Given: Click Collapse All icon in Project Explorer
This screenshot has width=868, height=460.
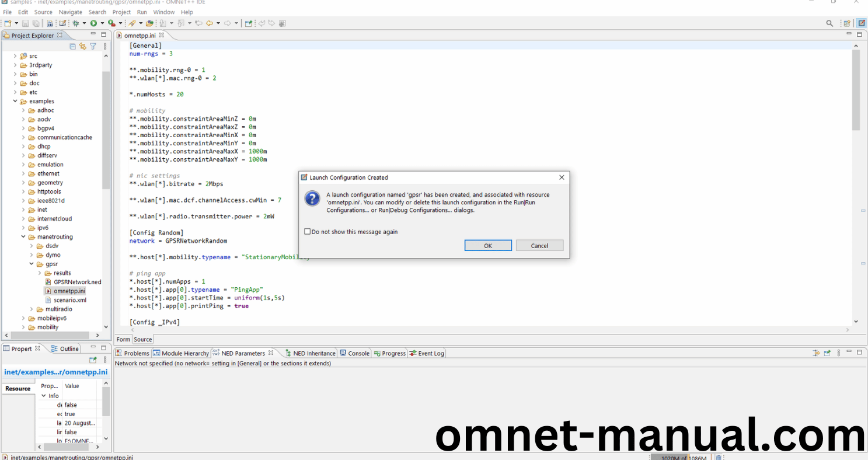Looking at the screenshot, I should 73,46.
